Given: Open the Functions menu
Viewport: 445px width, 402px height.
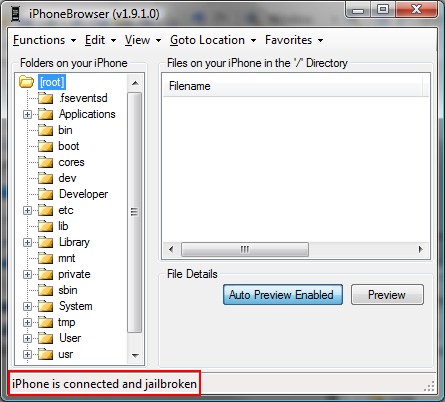Looking at the screenshot, I should click(x=44, y=40).
